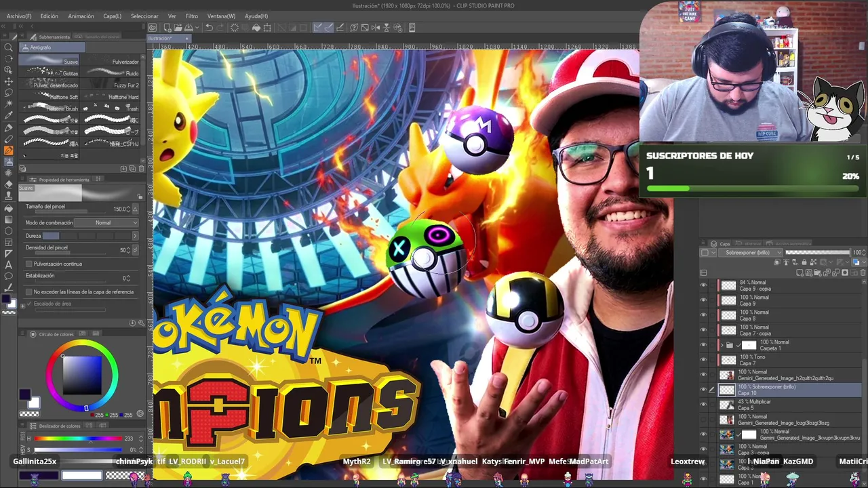Select the Pencil tool

pyautogui.click(x=7, y=139)
